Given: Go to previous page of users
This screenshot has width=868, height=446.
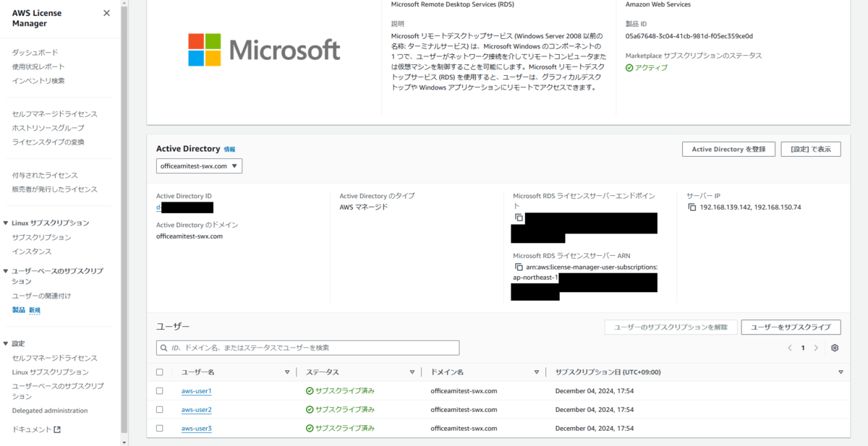Looking at the screenshot, I should click(790, 348).
